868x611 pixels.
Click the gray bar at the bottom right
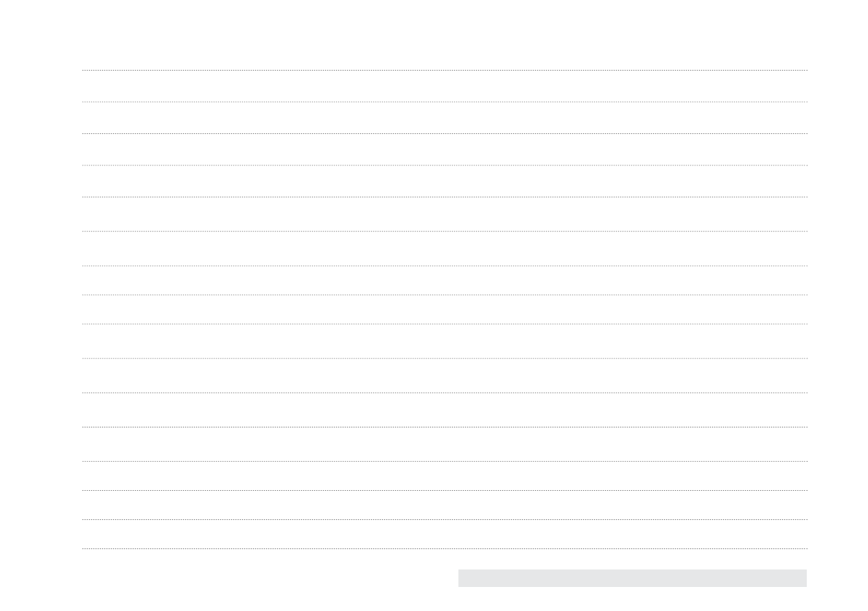(x=632, y=578)
